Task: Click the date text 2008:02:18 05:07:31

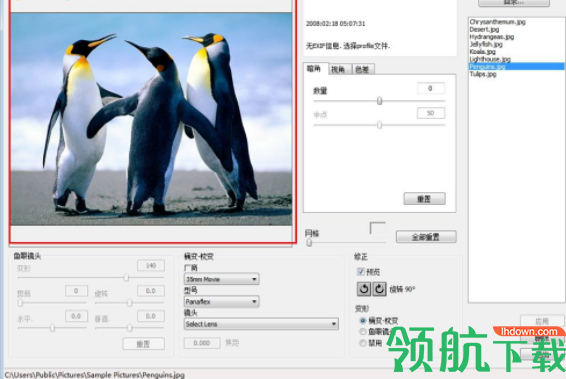Action: click(336, 24)
